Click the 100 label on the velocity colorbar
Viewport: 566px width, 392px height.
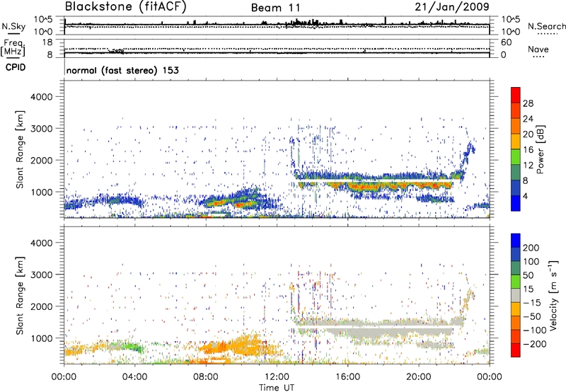point(531,262)
